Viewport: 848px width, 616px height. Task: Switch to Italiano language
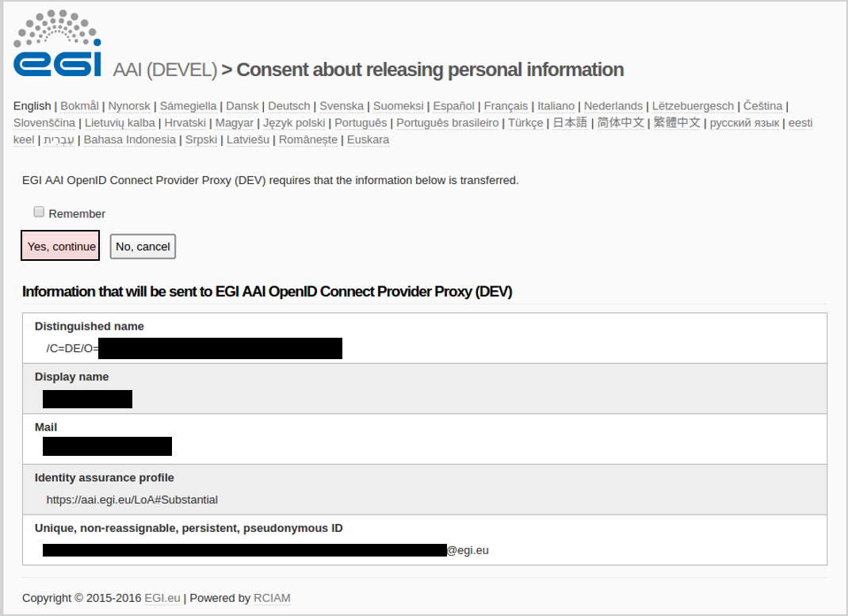click(x=556, y=106)
